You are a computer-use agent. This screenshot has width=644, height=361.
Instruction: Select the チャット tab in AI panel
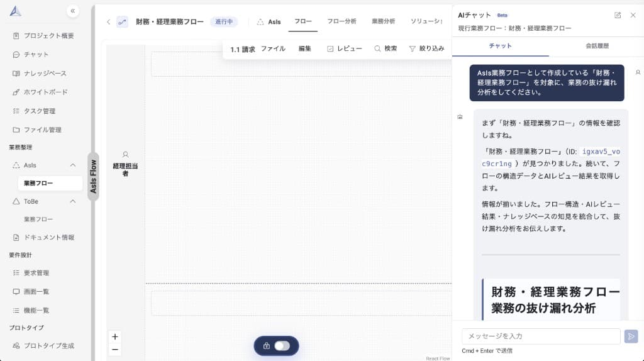(x=500, y=46)
